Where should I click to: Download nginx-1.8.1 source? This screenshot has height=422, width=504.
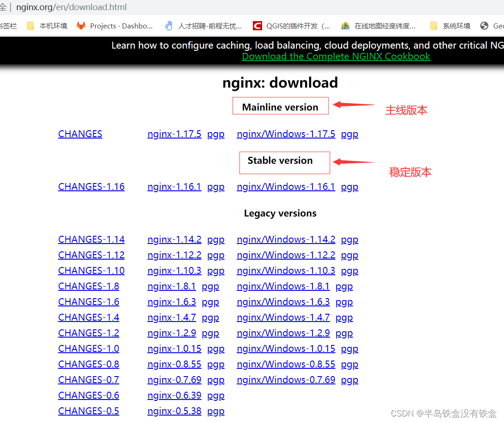coord(172,286)
